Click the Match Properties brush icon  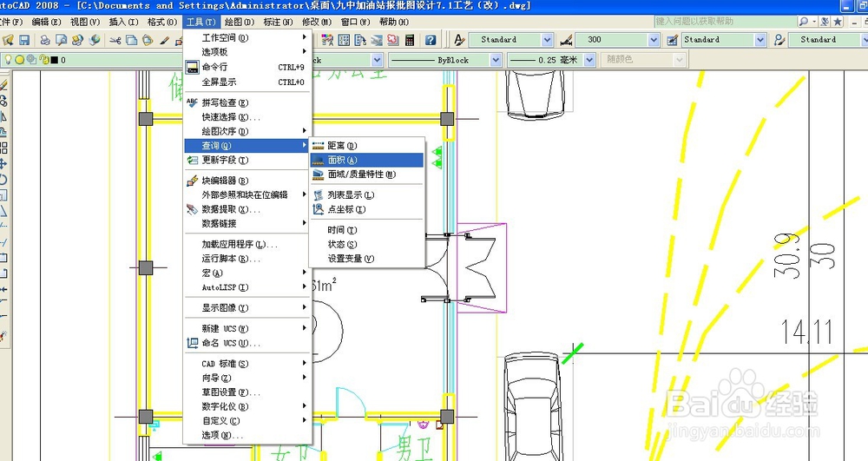pos(164,40)
